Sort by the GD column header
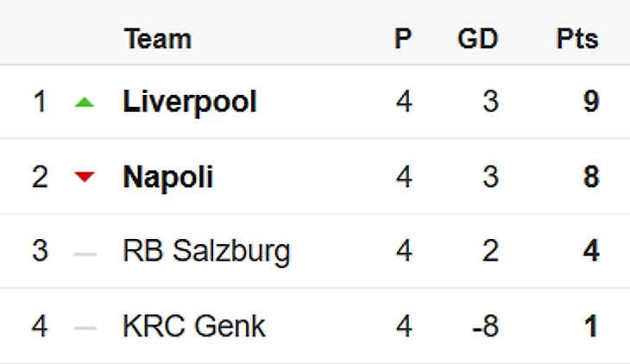 [477, 39]
